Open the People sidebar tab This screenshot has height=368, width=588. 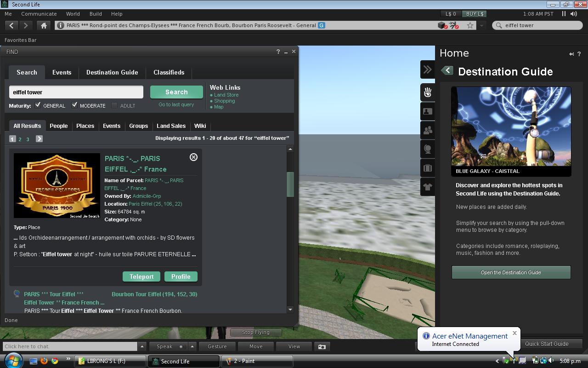click(x=427, y=131)
